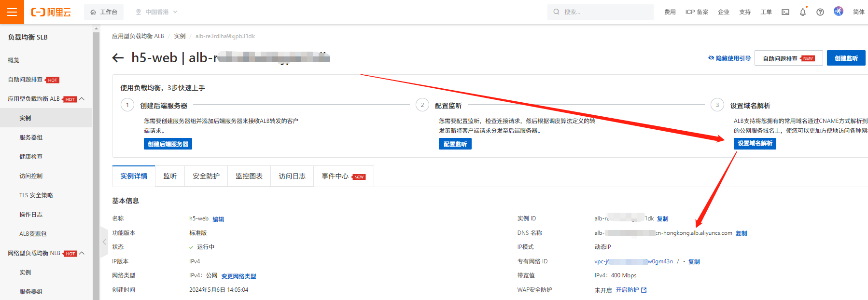Launch the Cloud Shell terminal icon
This screenshot has width=868, height=300.
point(785,12)
